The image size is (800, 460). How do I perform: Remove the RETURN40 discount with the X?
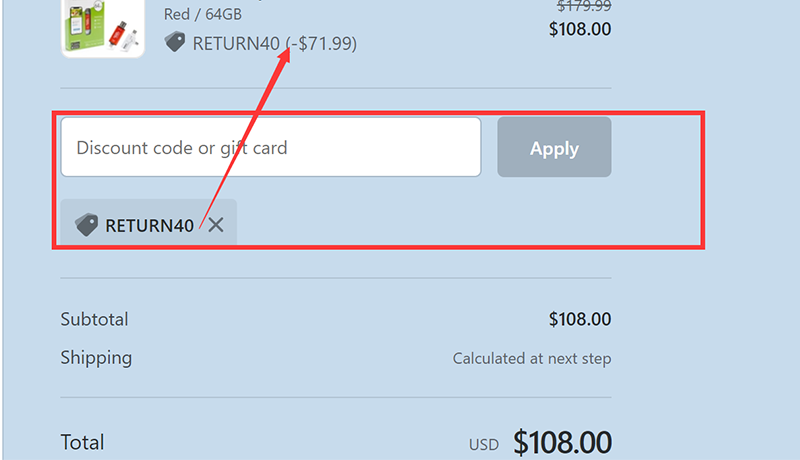(x=216, y=225)
